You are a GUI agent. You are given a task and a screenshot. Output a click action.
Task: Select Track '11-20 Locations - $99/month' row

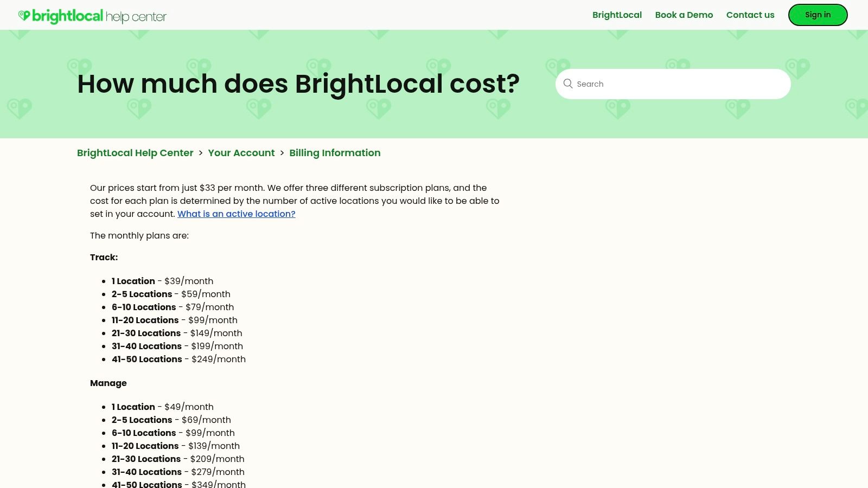(x=175, y=320)
